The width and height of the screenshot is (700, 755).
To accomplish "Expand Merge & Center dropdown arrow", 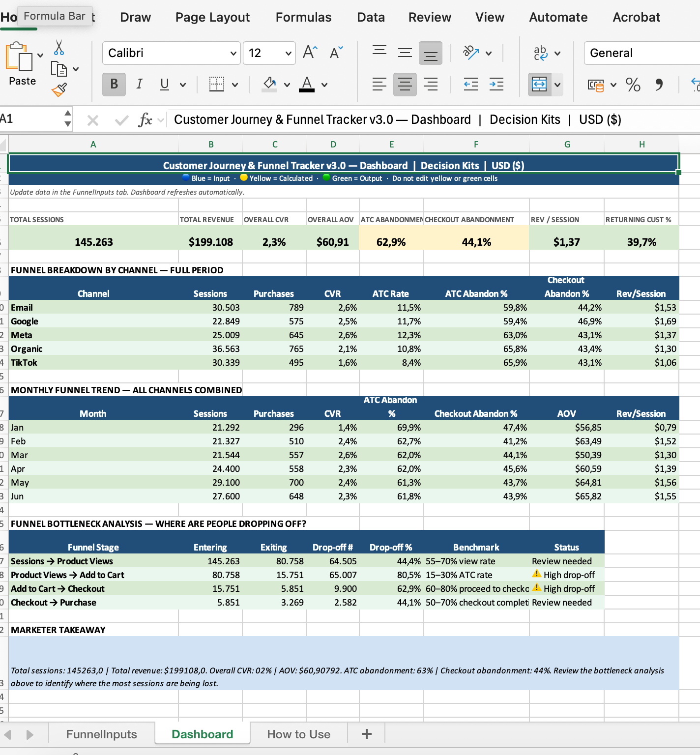I will pyautogui.click(x=557, y=85).
